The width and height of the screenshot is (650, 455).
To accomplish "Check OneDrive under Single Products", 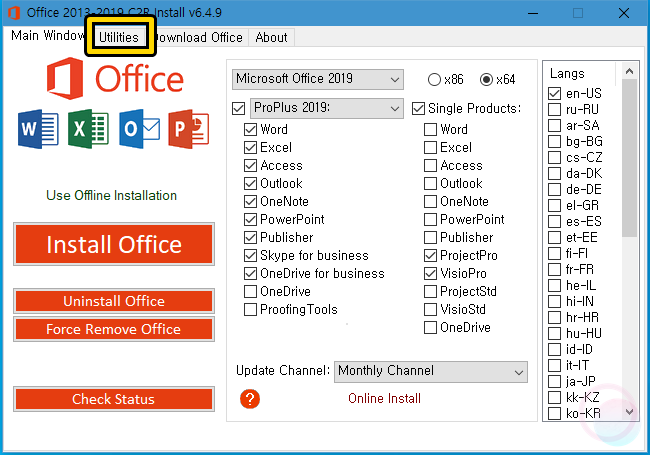I will point(430,327).
